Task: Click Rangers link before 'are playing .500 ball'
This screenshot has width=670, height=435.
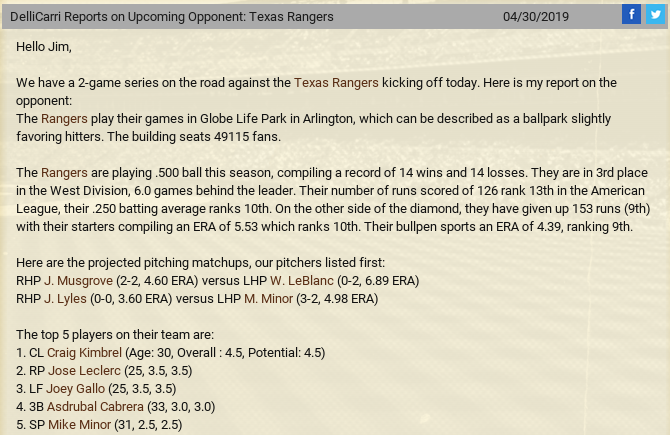Action: click(x=64, y=173)
